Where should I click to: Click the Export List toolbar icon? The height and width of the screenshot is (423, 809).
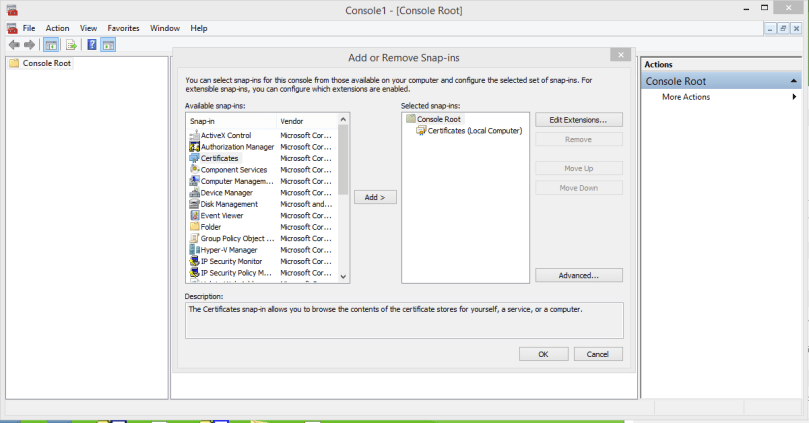tap(71, 45)
